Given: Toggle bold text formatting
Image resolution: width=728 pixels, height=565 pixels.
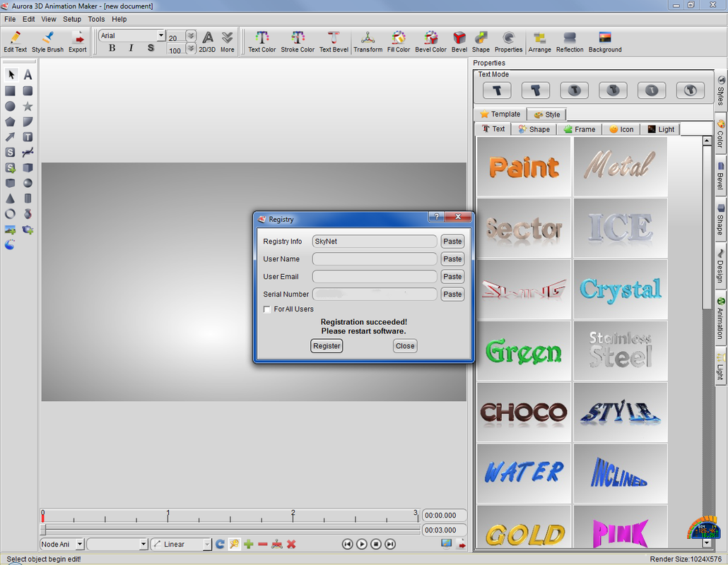Looking at the screenshot, I should pos(112,48).
